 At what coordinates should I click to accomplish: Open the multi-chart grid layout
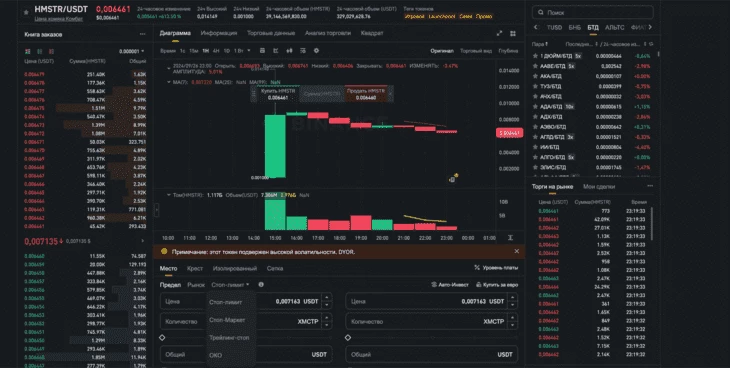(x=513, y=34)
